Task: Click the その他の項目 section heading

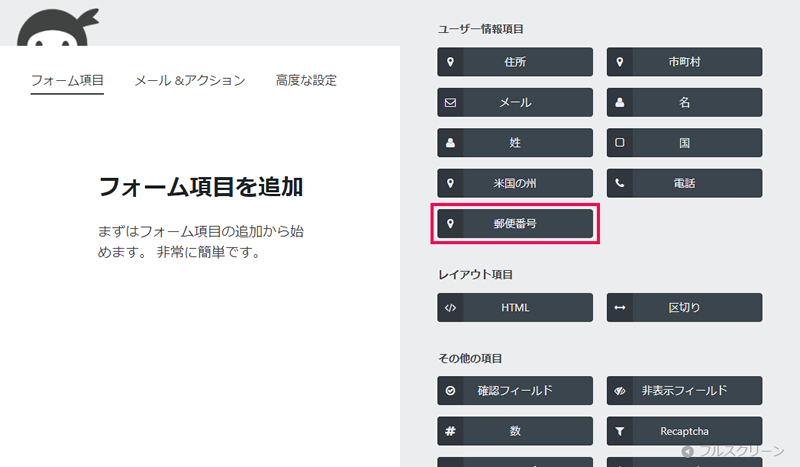Action: pos(470,359)
